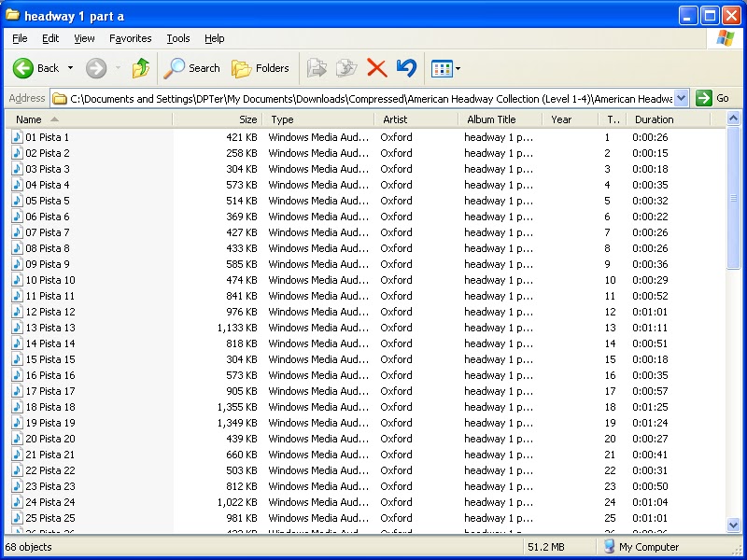
Task: Select audio file icon for 14 Pista 14
Action: point(17,343)
